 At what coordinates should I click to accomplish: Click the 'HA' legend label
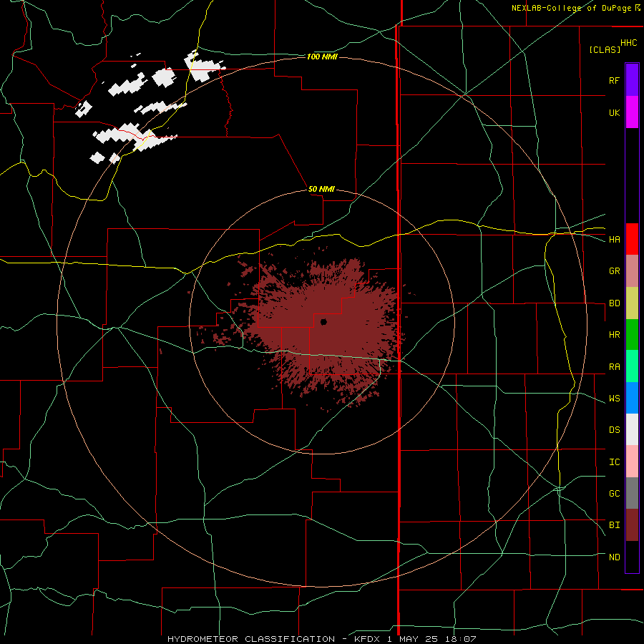(614, 240)
